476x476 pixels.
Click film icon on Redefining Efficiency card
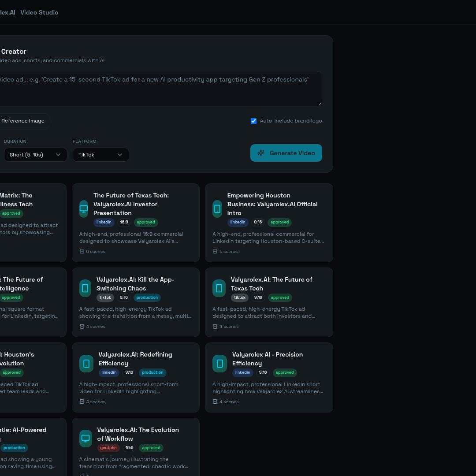pyautogui.click(x=82, y=402)
